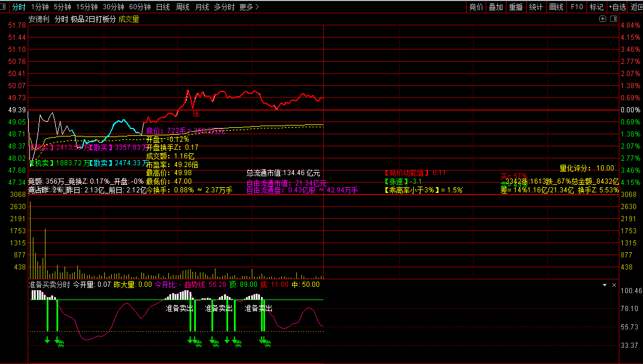
Task: Switch to the 5分钟 chart
Action: (62, 7)
